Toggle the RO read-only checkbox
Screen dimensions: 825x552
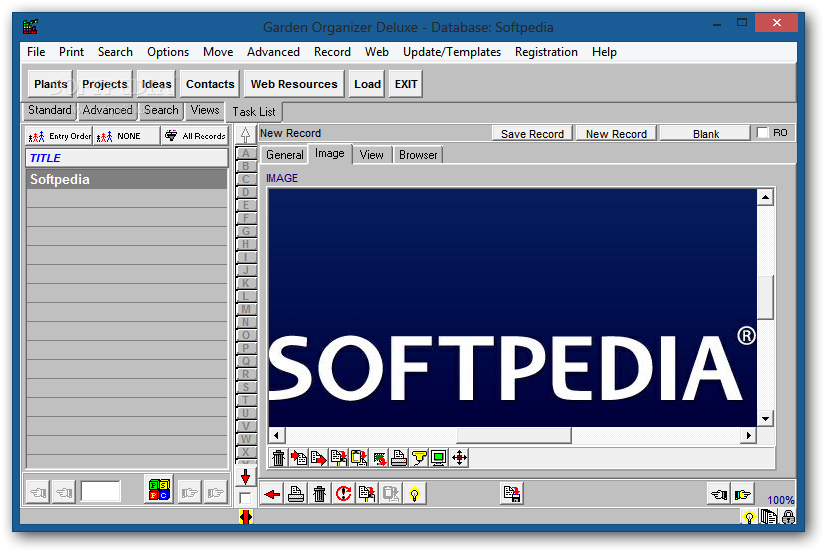pos(762,133)
